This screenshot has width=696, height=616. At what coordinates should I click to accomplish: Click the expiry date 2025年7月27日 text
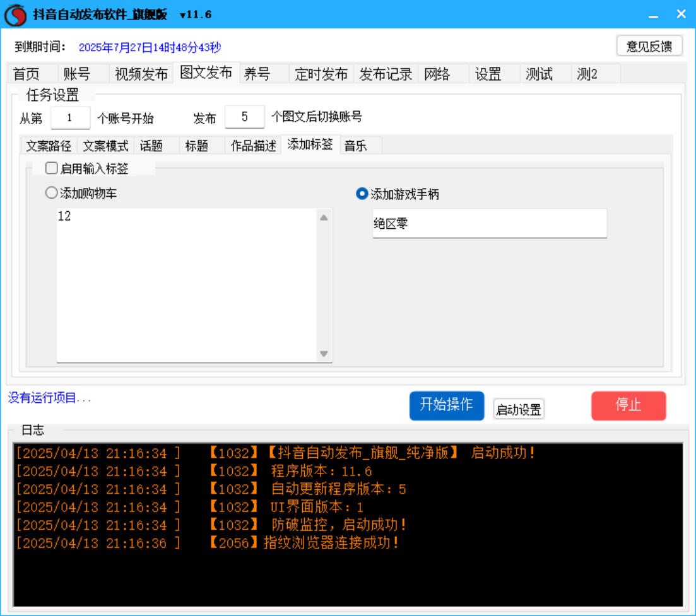150,47
